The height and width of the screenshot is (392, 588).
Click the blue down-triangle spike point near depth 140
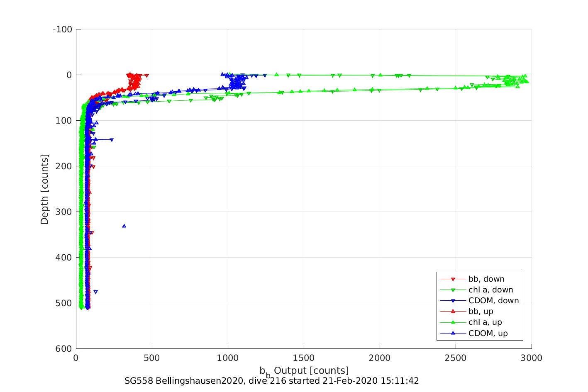tap(112, 140)
